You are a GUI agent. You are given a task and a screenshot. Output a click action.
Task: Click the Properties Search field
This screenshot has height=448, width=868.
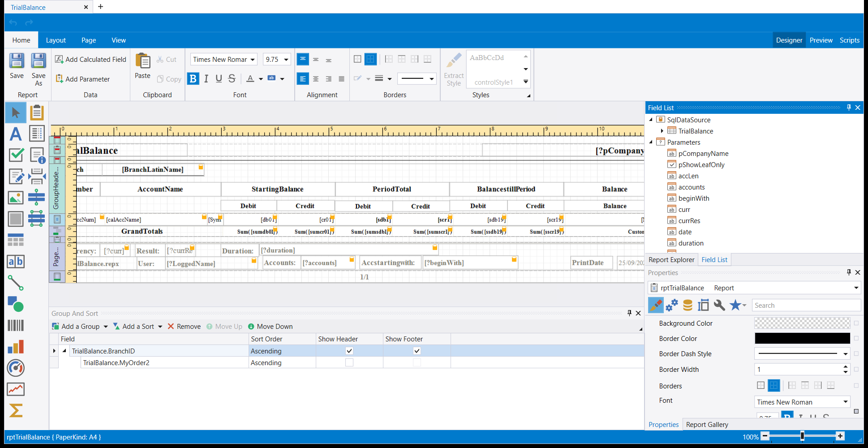click(806, 305)
